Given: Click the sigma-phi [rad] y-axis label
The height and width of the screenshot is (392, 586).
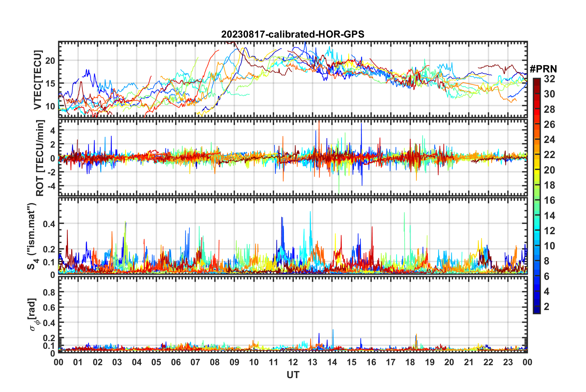Looking at the screenshot, I should click(33, 314).
